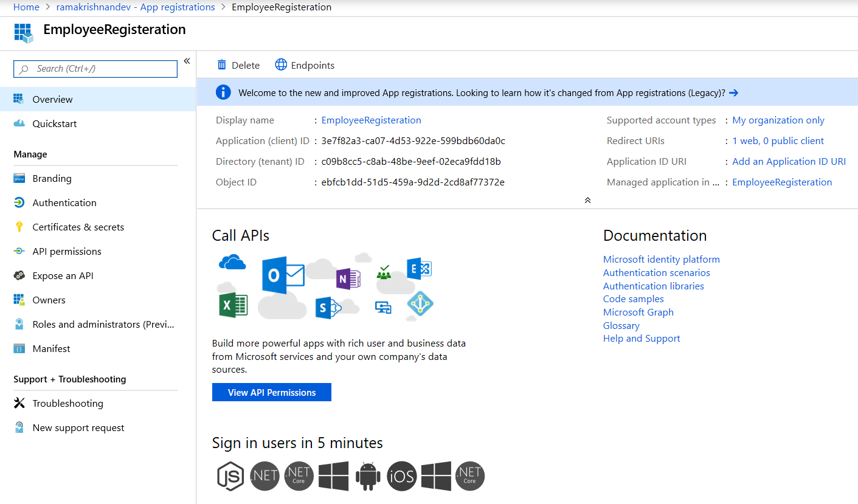Image resolution: width=858 pixels, height=504 pixels.
Task: Open the Microsoft Graph documentation link
Action: click(x=638, y=312)
